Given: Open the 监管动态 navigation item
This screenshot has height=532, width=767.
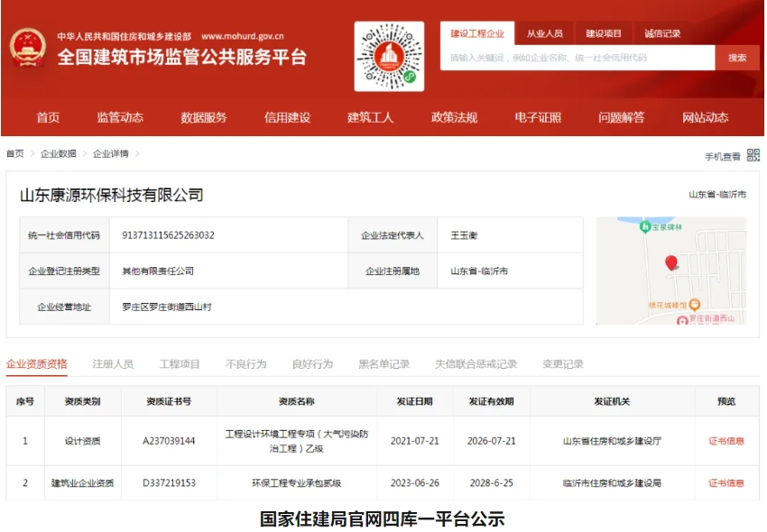Looking at the screenshot, I should point(120,117).
